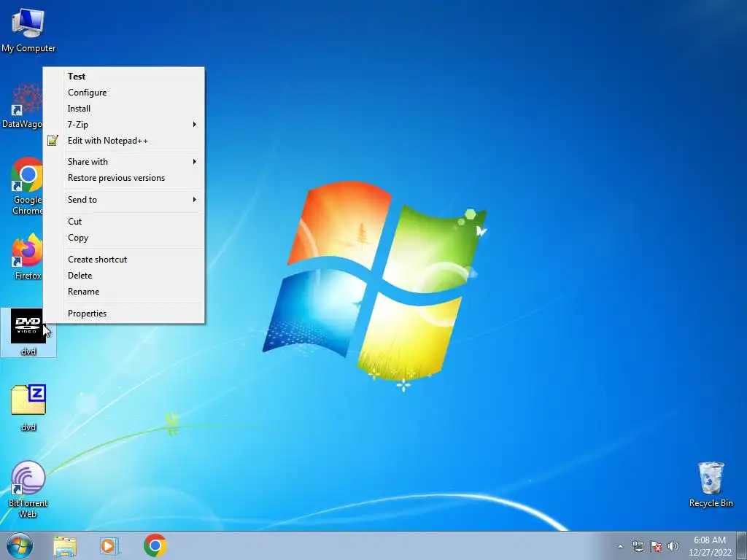Viewport: 747px width, 560px height.
Task: Open the Windows Start menu orb
Action: pos(20,545)
